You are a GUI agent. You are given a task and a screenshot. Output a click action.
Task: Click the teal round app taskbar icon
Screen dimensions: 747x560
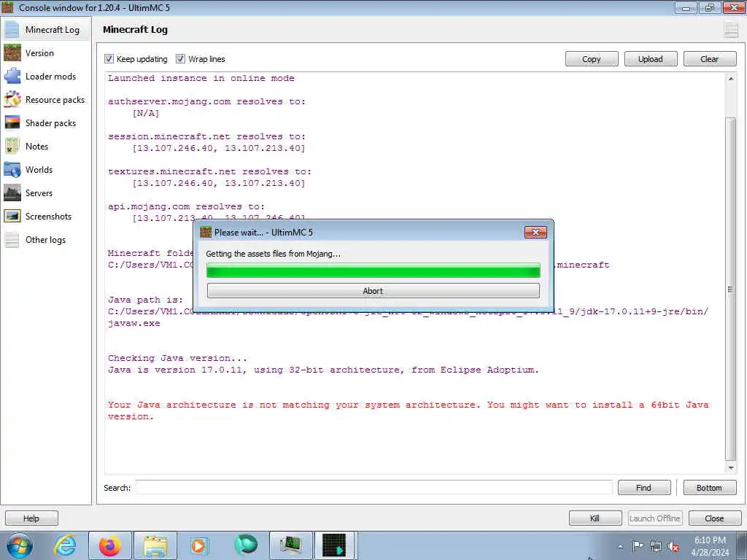click(246, 545)
